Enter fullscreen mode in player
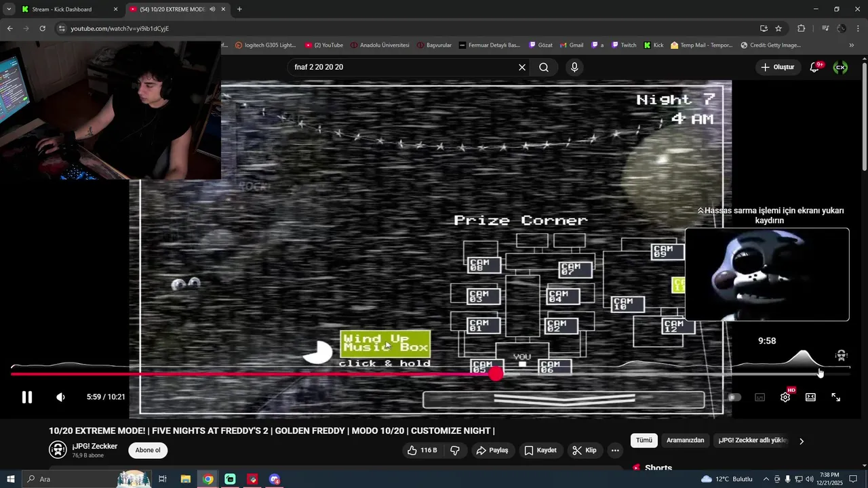868x488 pixels. coord(836,397)
